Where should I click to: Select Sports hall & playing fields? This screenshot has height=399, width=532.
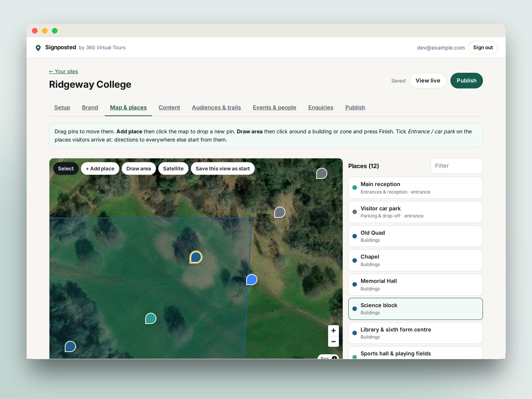(x=416, y=353)
